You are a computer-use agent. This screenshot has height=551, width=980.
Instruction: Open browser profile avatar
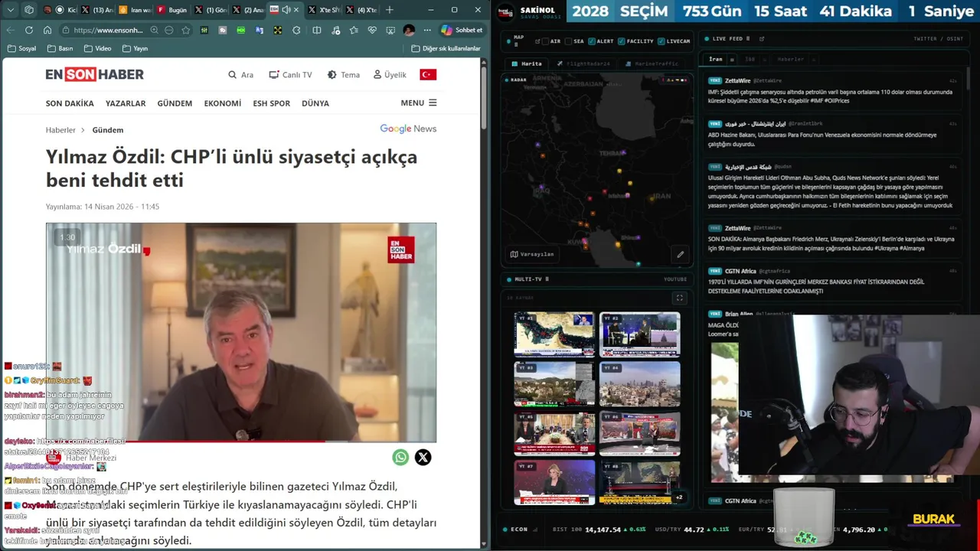point(409,30)
